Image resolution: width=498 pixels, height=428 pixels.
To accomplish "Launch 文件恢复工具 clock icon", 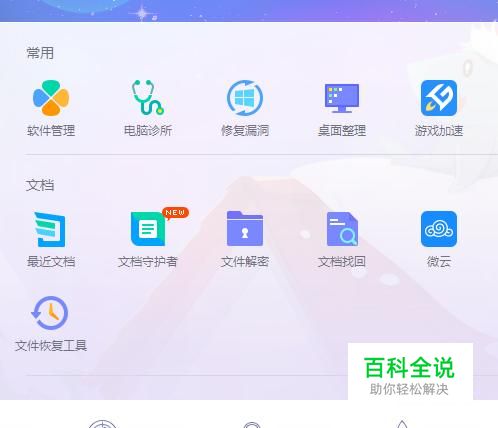I will click(50, 313).
